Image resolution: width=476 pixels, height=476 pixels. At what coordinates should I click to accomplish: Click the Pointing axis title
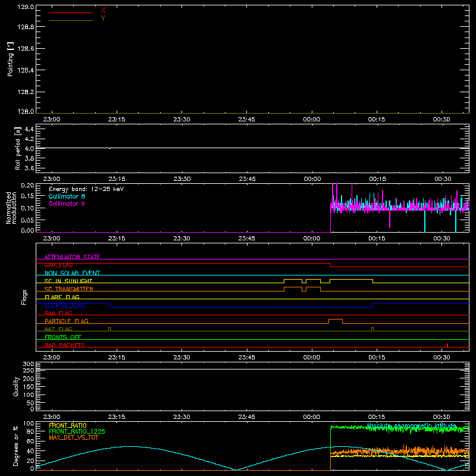pyautogui.click(x=10, y=59)
